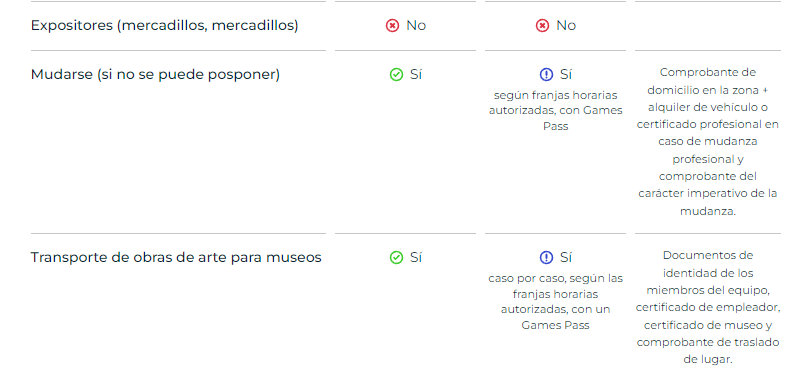806x380 pixels.
Task: Click 'Documentos de identidad de los miembros' paragraph
Action: pos(708,307)
